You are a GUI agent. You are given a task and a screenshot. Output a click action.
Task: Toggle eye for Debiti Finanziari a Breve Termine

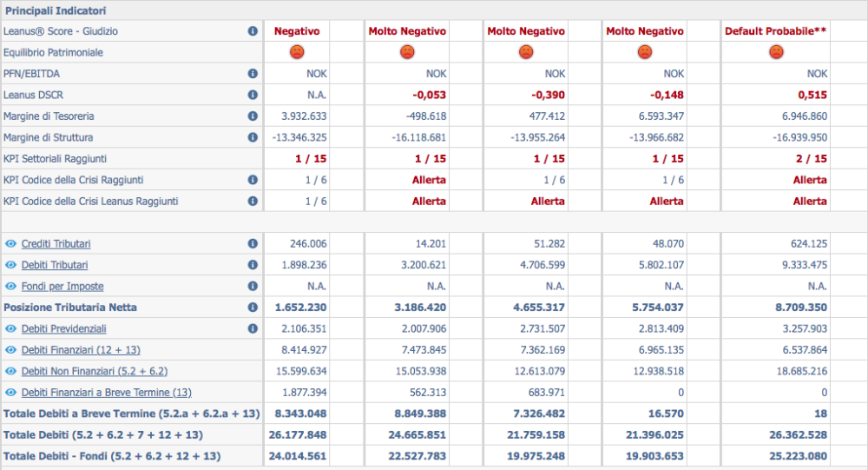(x=10, y=393)
